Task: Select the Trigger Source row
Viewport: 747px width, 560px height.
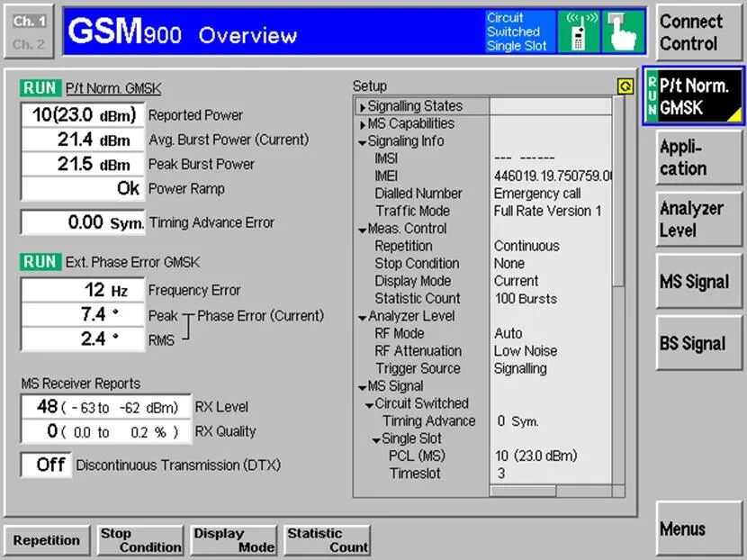Action: [483, 368]
